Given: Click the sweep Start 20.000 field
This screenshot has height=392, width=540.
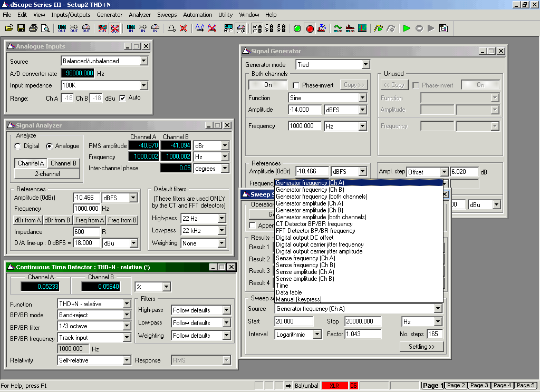Looking at the screenshot, I should point(294,321).
